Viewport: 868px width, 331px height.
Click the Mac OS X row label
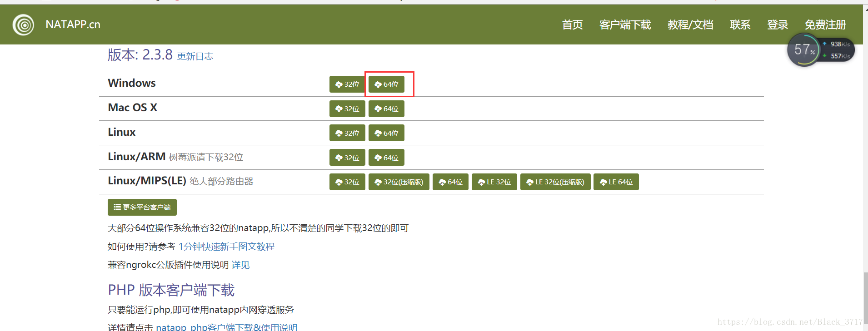pyautogui.click(x=132, y=108)
